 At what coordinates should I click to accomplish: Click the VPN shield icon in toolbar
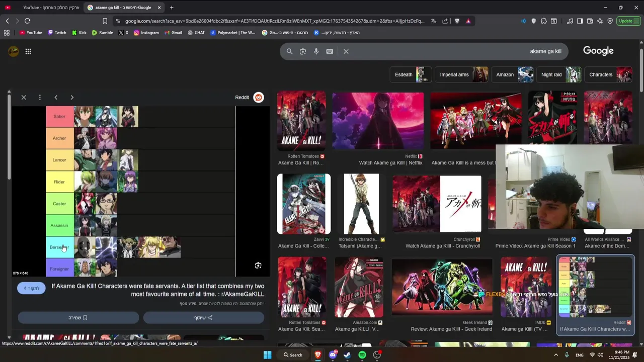click(610, 21)
